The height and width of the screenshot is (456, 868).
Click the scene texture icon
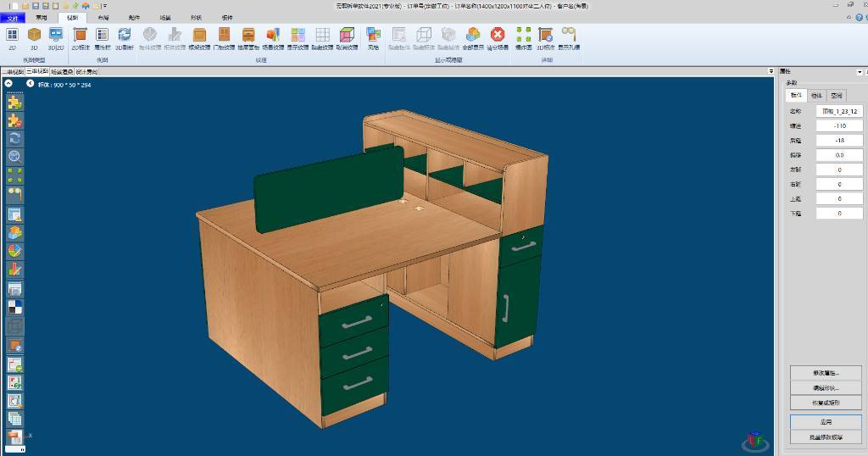pyautogui.click(x=273, y=36)
